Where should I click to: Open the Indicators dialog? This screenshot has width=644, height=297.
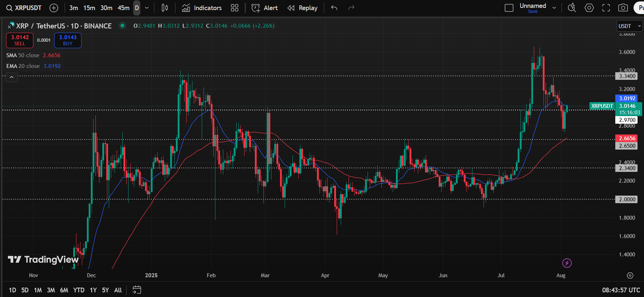(x=202, y=8)
